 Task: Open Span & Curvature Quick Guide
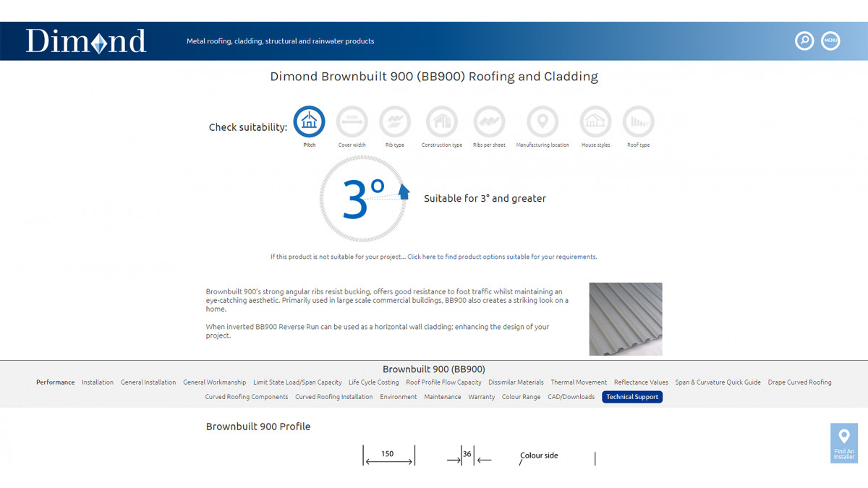[x=718, y=382]
